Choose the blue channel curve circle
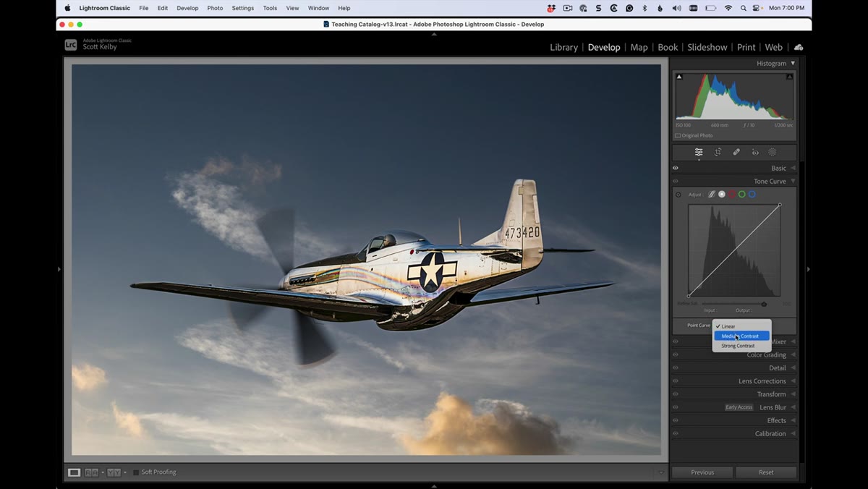Viewport: 868px width, 489px height. pyautogui.click(x=752, y=195)
